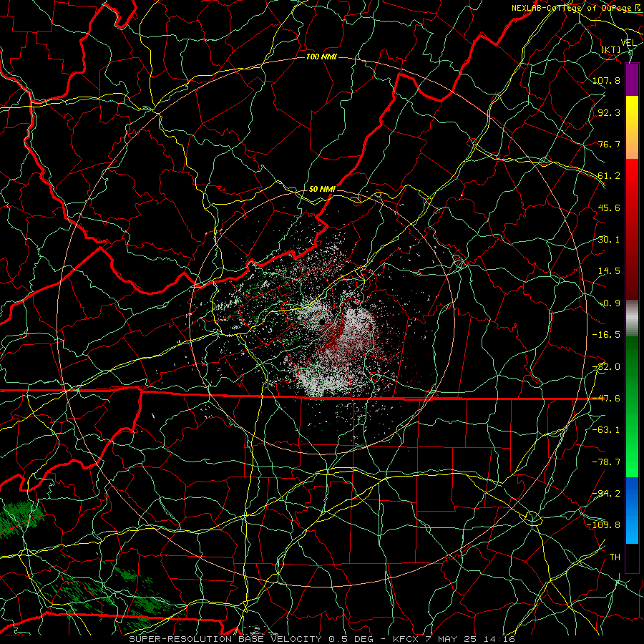Click the [KT] units label
The width and height of the screenshot is (644, 644).
(611, 49)
